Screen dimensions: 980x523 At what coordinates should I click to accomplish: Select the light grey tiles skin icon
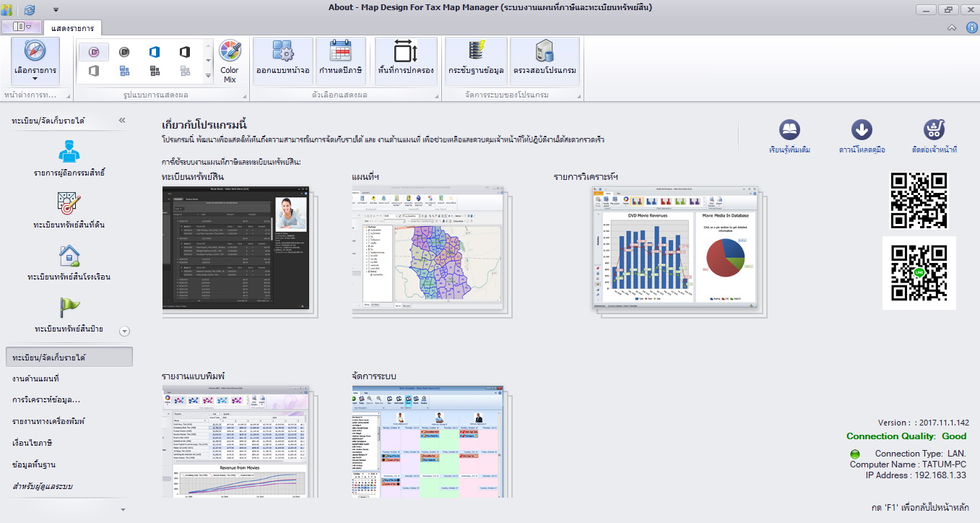click(x=185, y=71)
